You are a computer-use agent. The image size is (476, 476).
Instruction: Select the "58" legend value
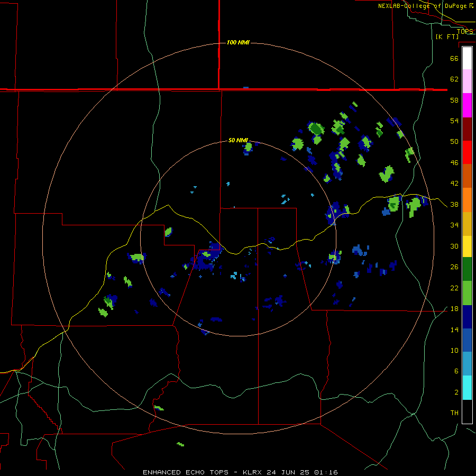454,100
